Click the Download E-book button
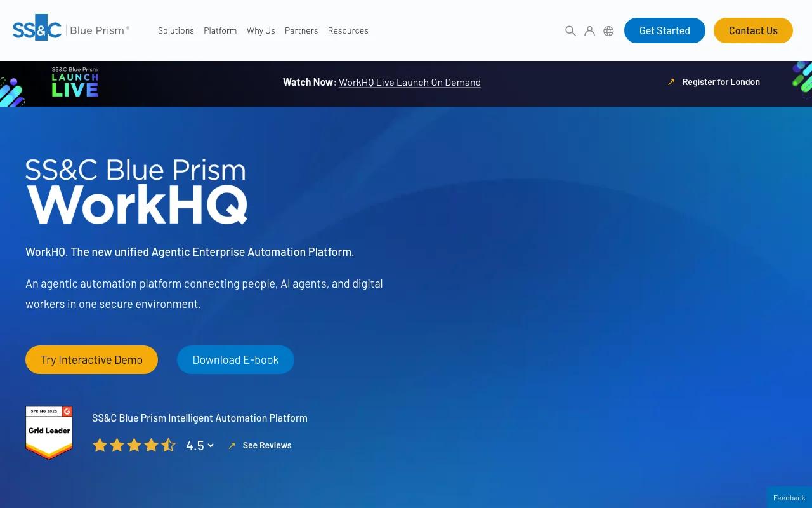This screenshot has width=812, height=508. coord(235,359)
